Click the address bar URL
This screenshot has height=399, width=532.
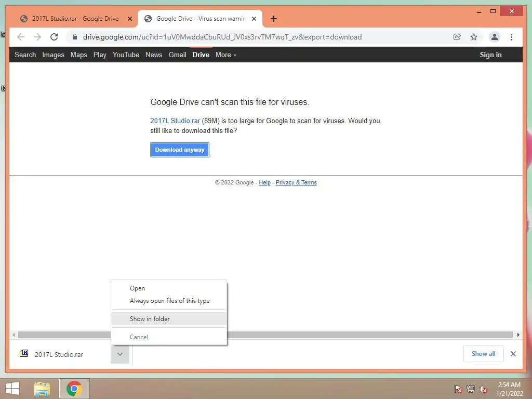[x=222, y=37]
